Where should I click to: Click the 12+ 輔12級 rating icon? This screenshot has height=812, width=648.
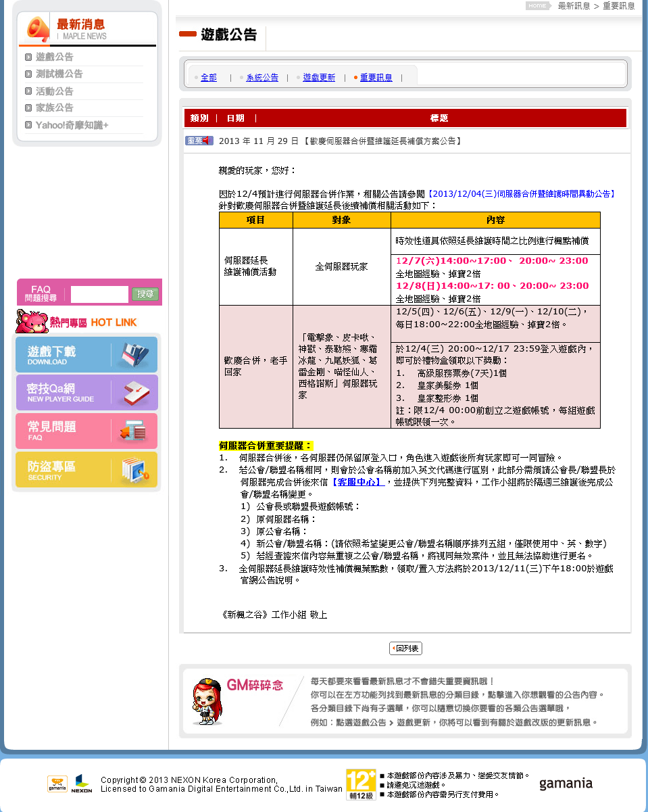click(361, 784)
